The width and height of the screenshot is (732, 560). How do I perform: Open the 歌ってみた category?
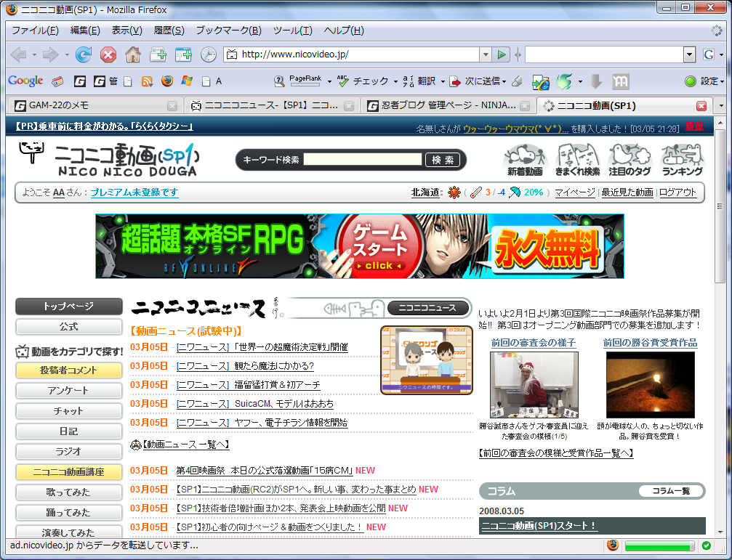tap(68, 492)
